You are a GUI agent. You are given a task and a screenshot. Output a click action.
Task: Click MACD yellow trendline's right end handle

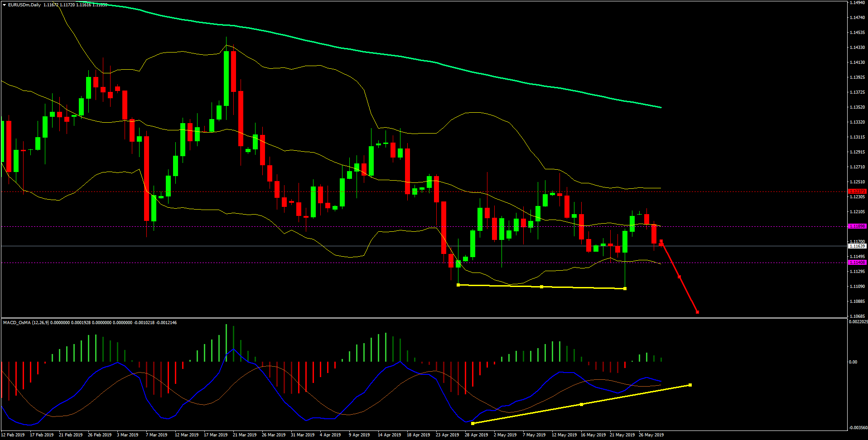[x=690, y=385]
